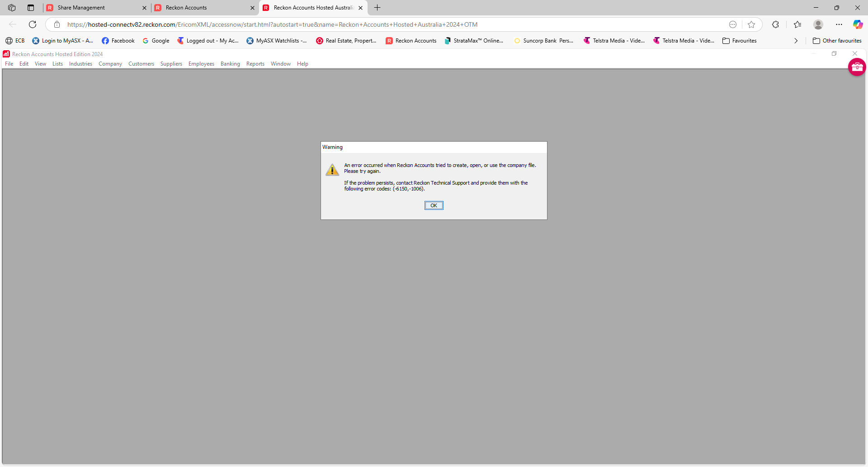Open a new browser tab
The height and width of the screenshot is (467, 868).
coord(377,8)
